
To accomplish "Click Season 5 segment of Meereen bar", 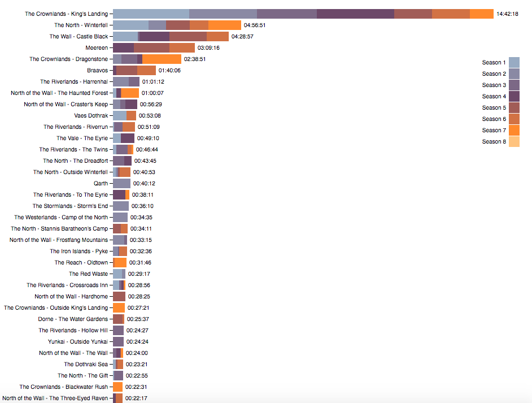I will point(151,48).
